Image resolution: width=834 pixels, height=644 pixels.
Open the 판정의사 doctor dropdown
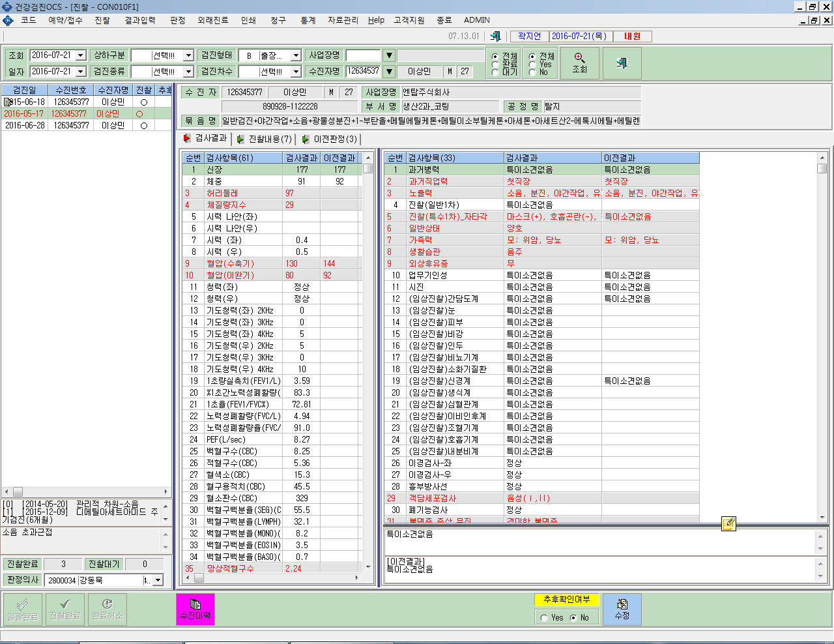[x=158, y=580]
